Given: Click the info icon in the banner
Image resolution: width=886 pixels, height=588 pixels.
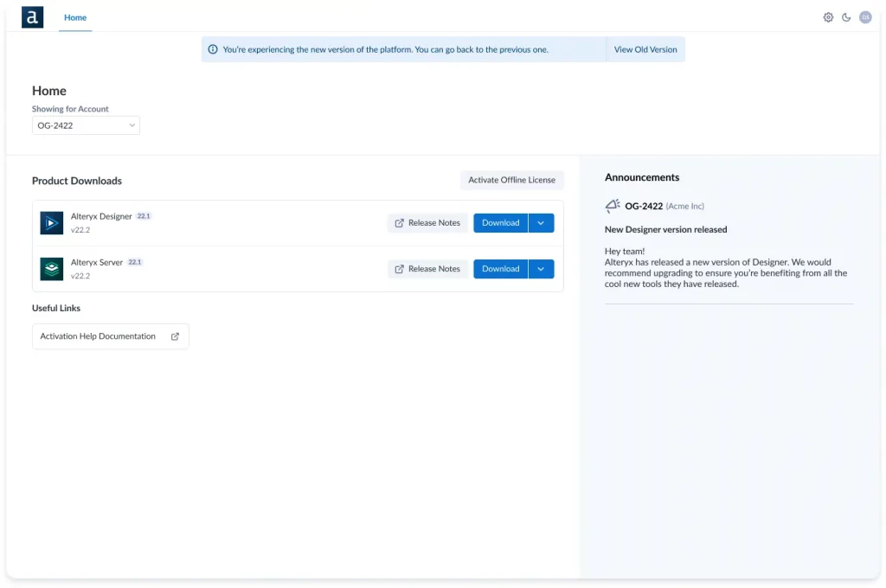Looking at the screenshot, I should (213, 49).
